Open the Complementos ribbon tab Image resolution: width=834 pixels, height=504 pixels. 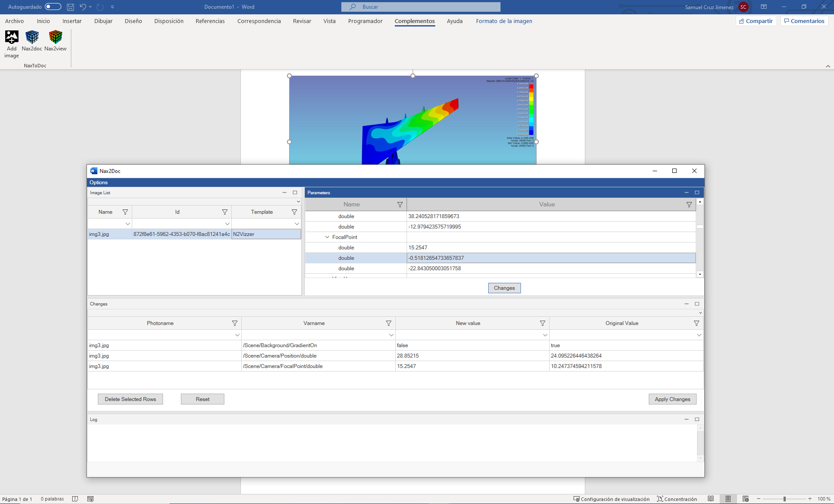(415, 21)
